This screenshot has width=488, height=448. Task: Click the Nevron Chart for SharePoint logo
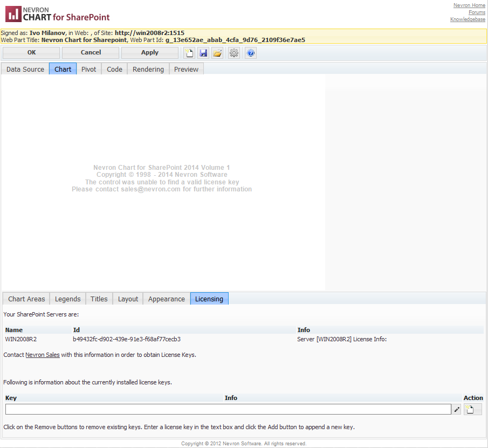point(58,13)
